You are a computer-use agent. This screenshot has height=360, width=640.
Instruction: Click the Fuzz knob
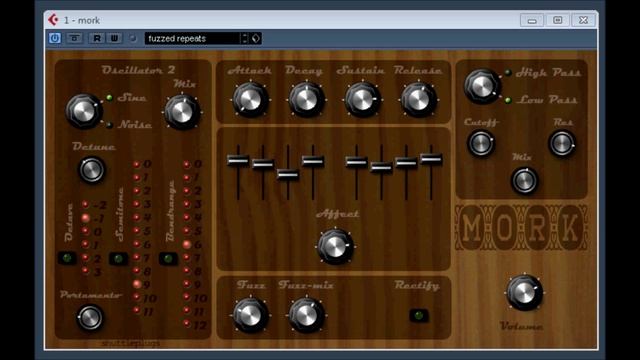250,315
